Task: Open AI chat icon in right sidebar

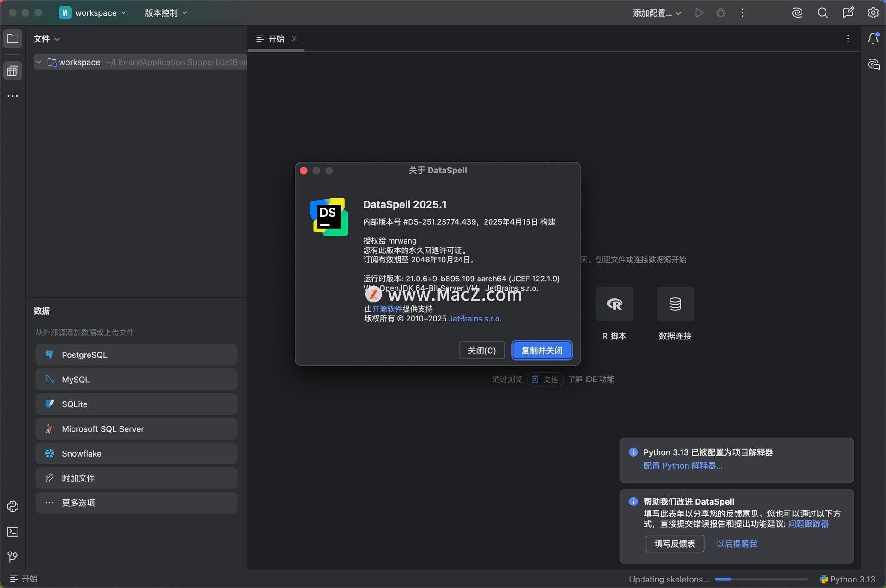Action: (873, 64)
